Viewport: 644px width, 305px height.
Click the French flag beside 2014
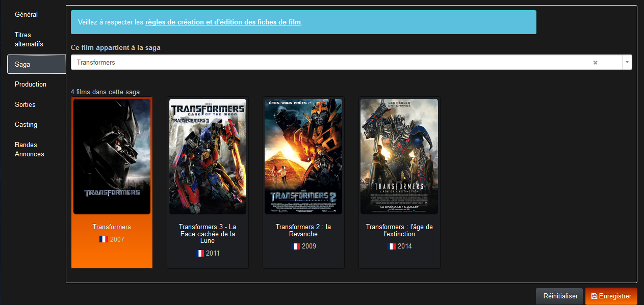(x=392, y=246)
